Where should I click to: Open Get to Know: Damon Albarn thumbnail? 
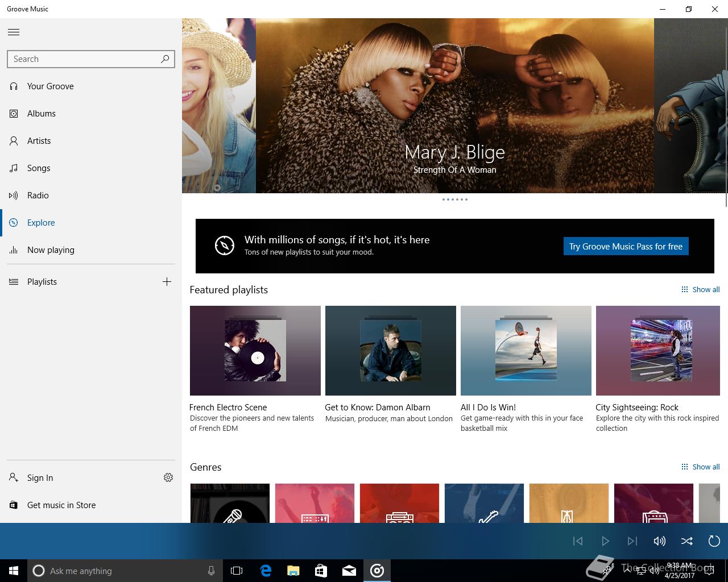click(391, 351)
